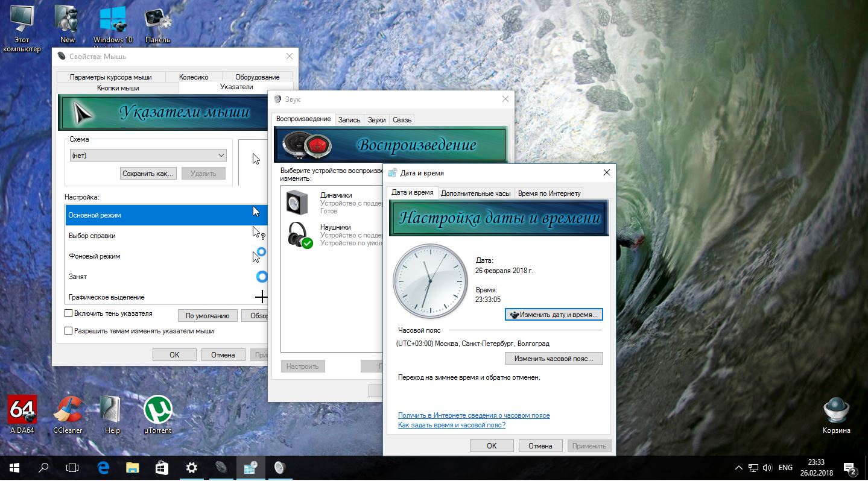Open the CCleaner desktop shortcut
Screen dimensions: 868x481
(x=68, y=410)
